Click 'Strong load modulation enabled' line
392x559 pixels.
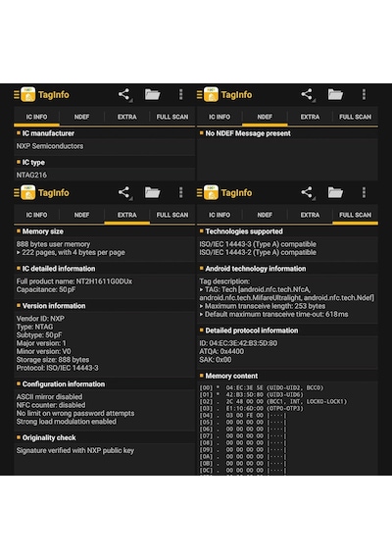point(66,422)
